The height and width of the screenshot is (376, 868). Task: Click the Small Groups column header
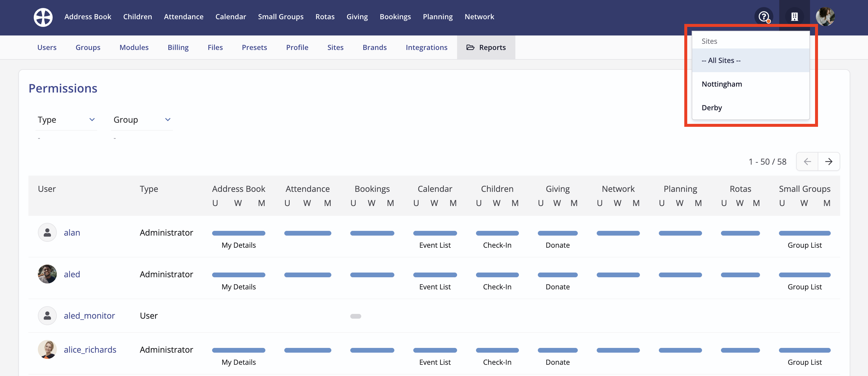coord(805,189)
